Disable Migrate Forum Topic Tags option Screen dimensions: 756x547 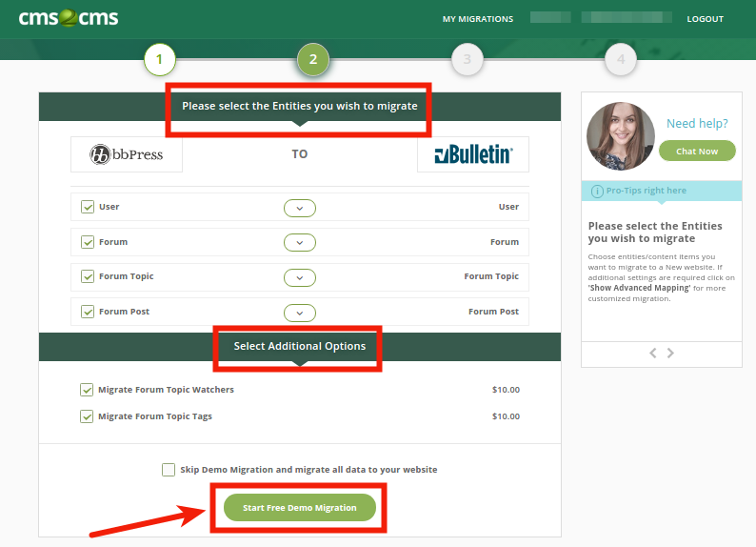click(x=87, y=416)
